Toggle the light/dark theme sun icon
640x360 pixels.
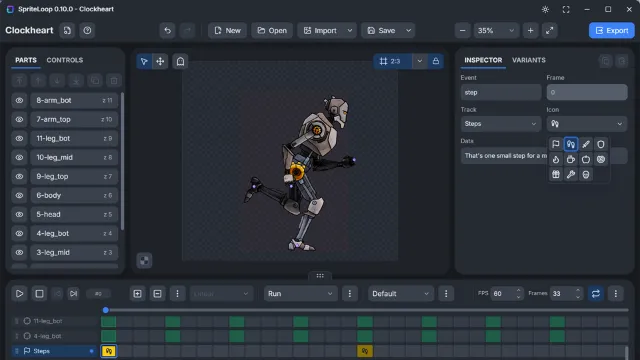click(x=545, y=9)
